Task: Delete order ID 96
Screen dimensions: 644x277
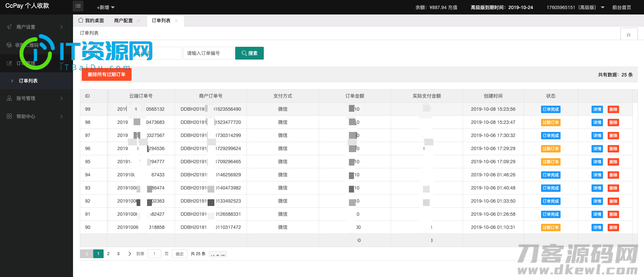Action: point(613,149)
